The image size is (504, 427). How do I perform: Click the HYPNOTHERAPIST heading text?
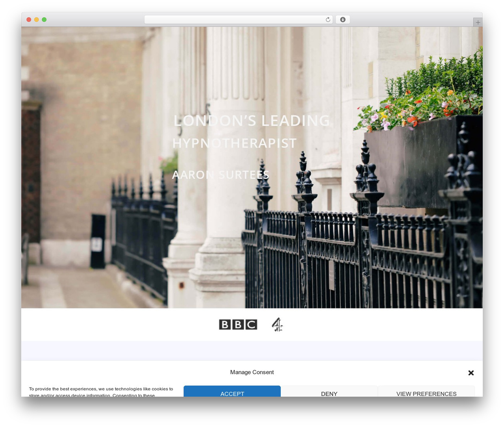pos(234,143)
